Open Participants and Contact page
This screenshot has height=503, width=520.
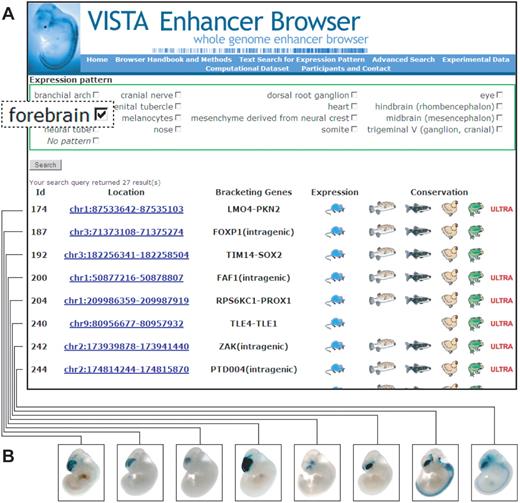click(346, 68)
